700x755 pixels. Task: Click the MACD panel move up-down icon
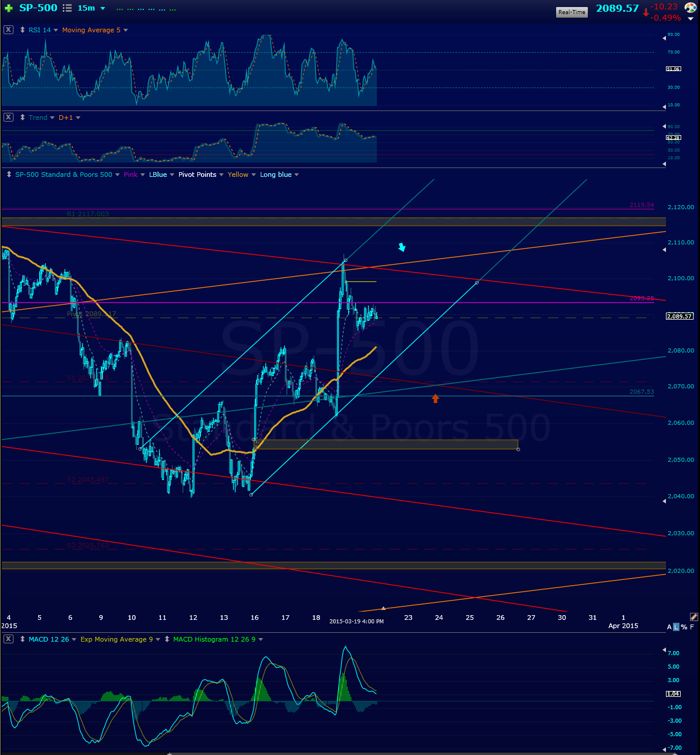pyautogui.click(x=23, y=639)
